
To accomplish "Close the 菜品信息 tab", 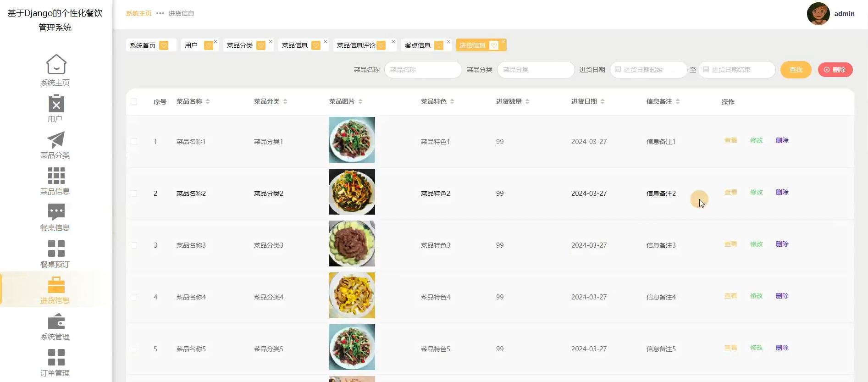I will tap(326, 41).
